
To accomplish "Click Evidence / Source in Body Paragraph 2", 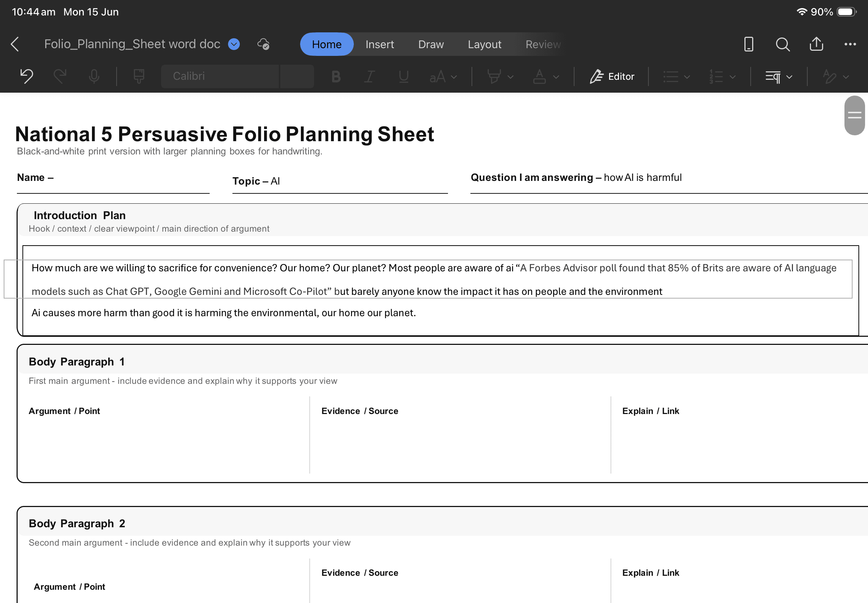I will (360, 573).
